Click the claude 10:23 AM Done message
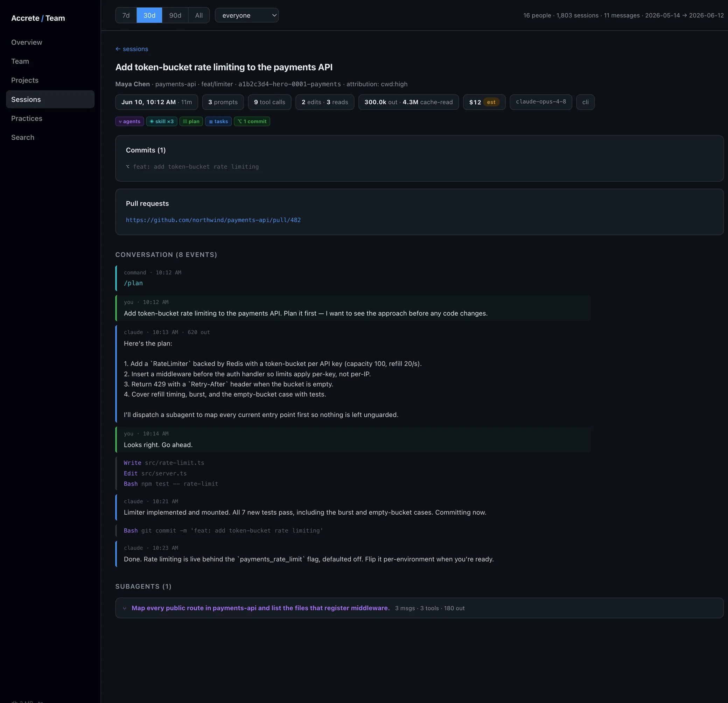The width and height of the screenshot is (728, 703). click(x=353, y=554)
